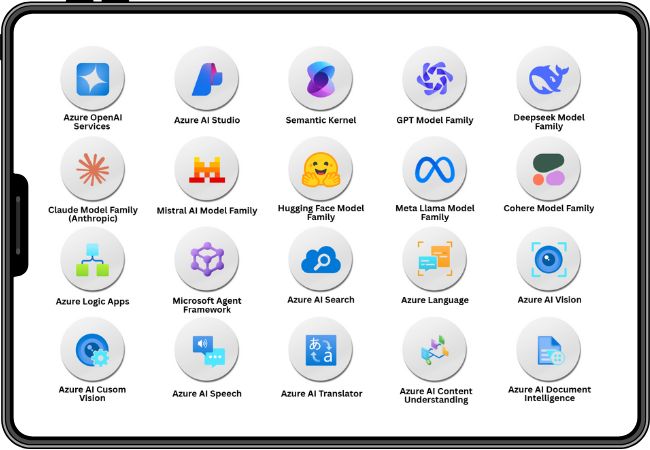Select the Claude Model Family starburst icon
Screen dimensions: 650x450
[92, 169]
